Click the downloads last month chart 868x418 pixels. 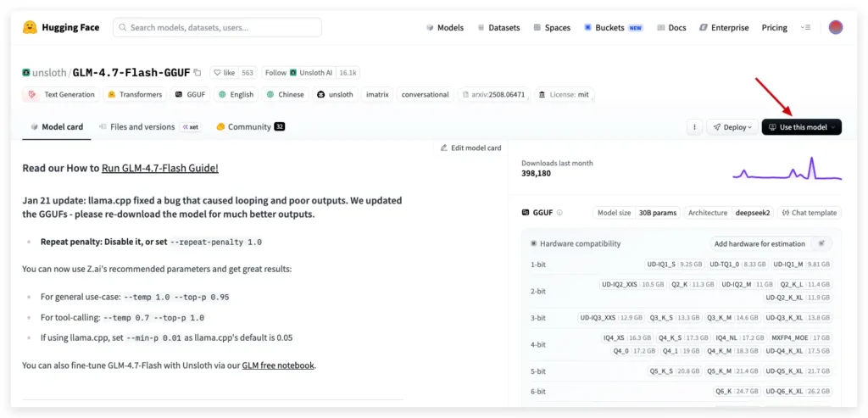click(x=787, y=169)
